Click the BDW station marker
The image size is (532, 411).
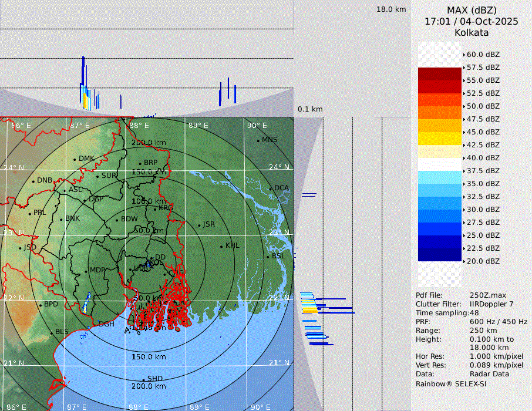tap(117, 220)
